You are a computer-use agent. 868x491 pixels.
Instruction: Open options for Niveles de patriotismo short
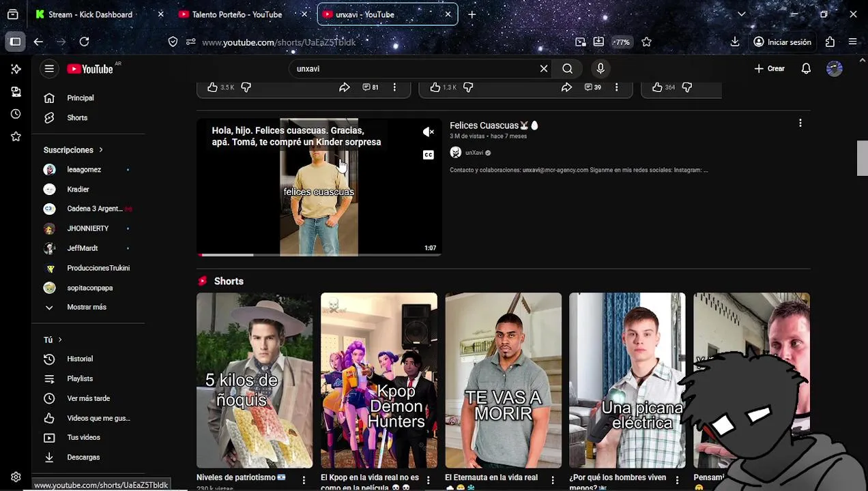(304, 480)
